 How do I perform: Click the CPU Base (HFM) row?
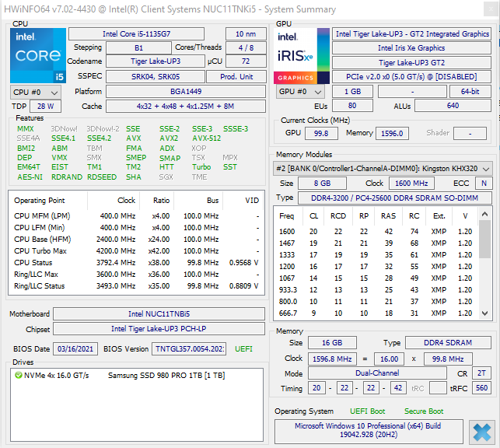click(x=137, y=240)
